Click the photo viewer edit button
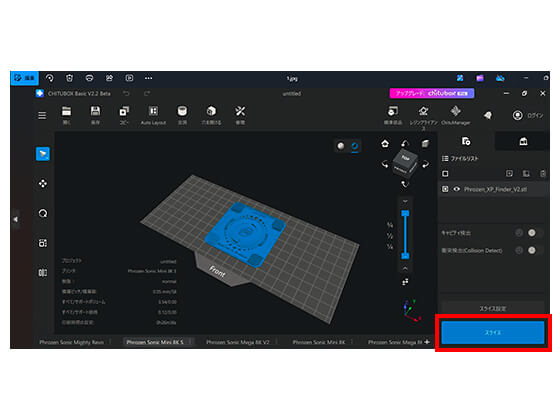560x420 pixels. click(24, 78)
